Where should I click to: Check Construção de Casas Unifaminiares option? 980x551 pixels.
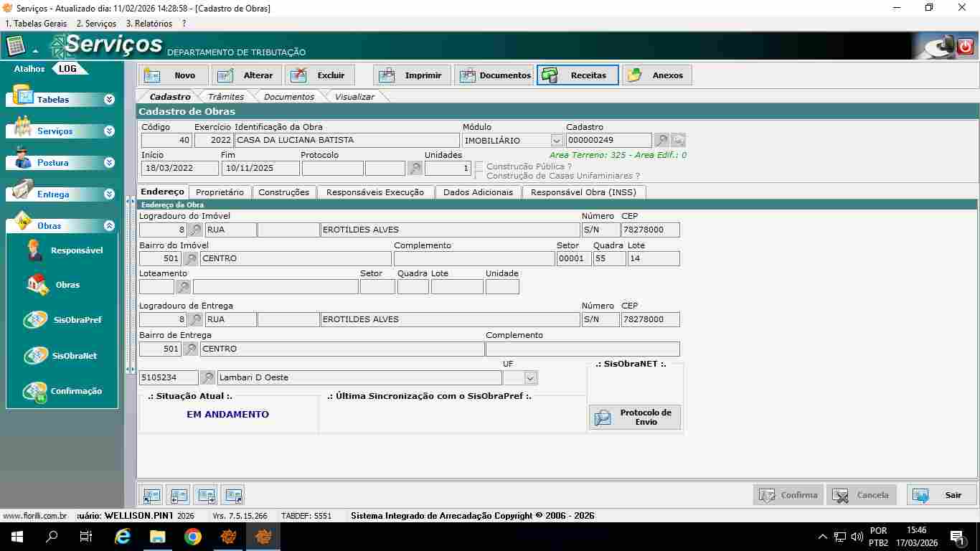pos(479,176)
